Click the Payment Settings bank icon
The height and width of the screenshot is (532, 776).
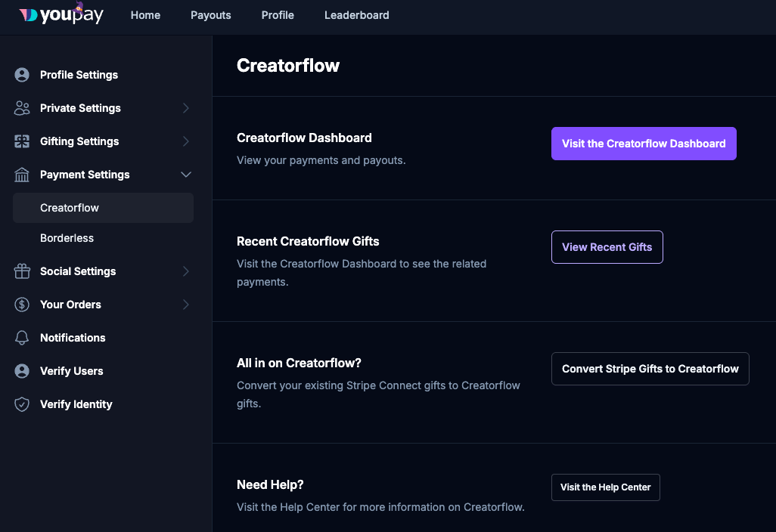(22, 175)
